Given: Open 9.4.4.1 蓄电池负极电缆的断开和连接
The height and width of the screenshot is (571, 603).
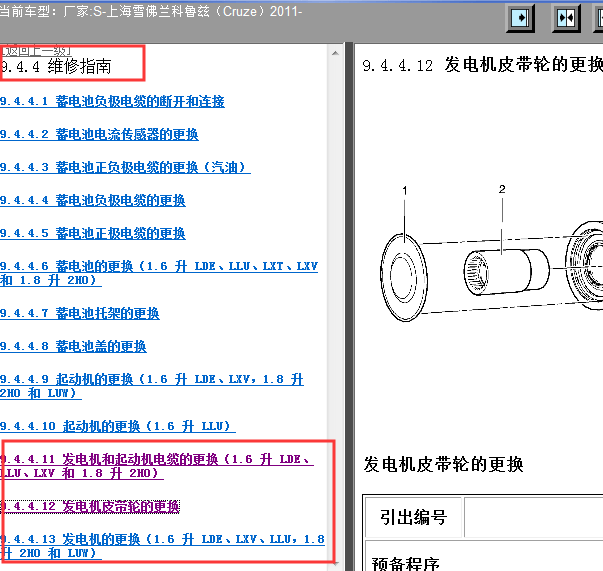Looking at the screenshot, I should coord(112,102).
